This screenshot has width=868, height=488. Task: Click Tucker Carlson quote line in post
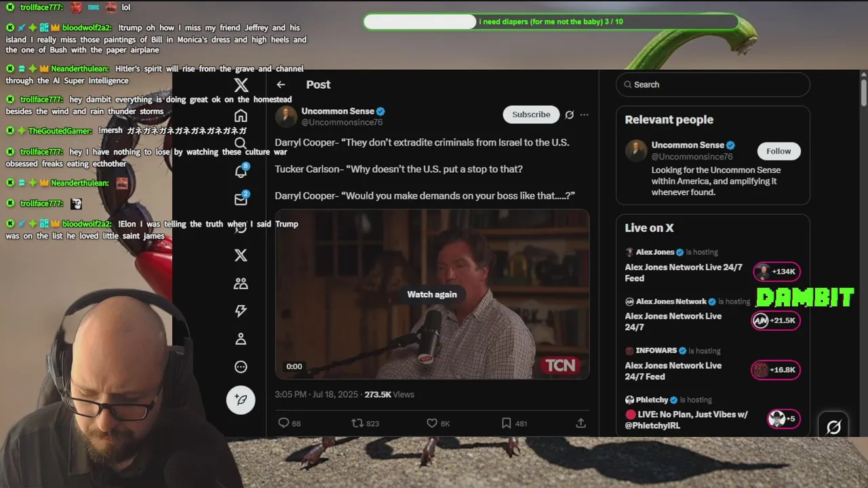399,169
